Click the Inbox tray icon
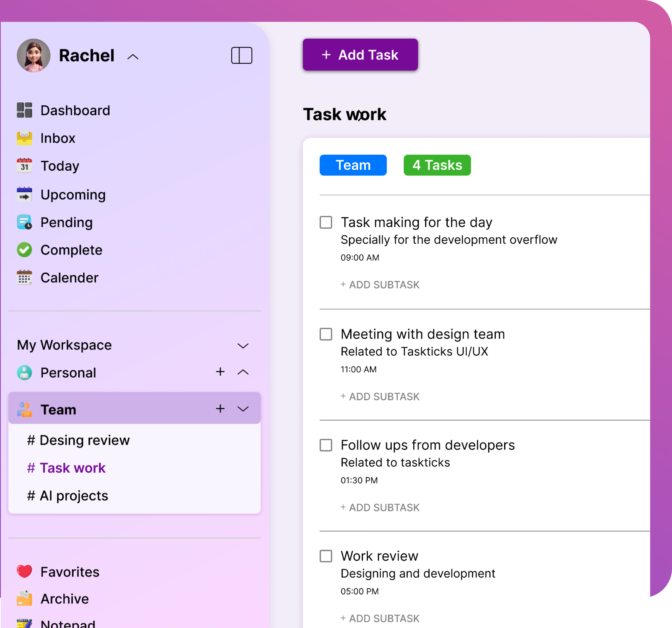 [x=24, y=138]
